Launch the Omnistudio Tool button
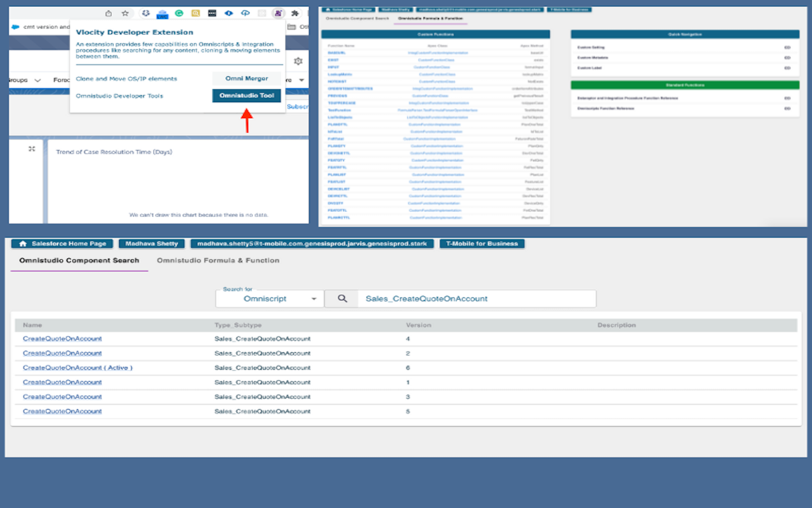 [247, 96]
